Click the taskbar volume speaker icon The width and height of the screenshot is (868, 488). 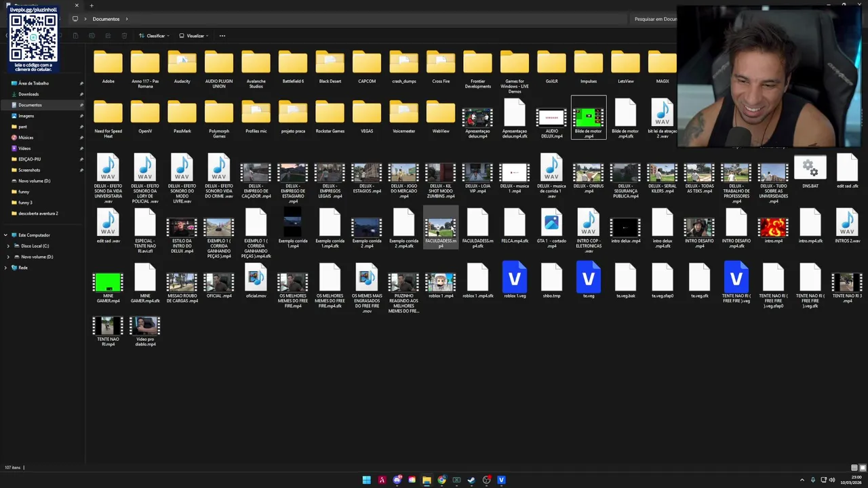point(832,480)
